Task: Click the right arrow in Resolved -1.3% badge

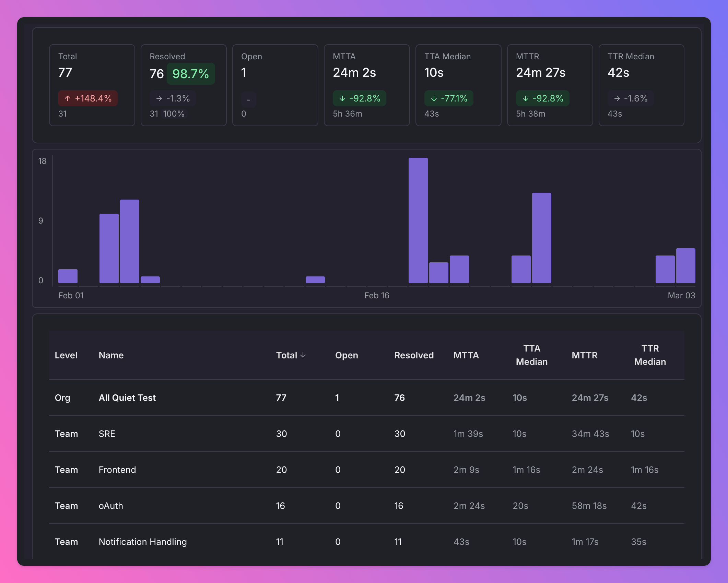Action: coord(159,98)
